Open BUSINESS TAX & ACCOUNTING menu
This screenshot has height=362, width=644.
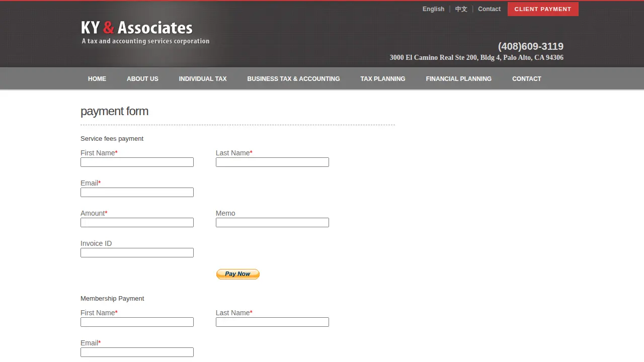point(293,79)
